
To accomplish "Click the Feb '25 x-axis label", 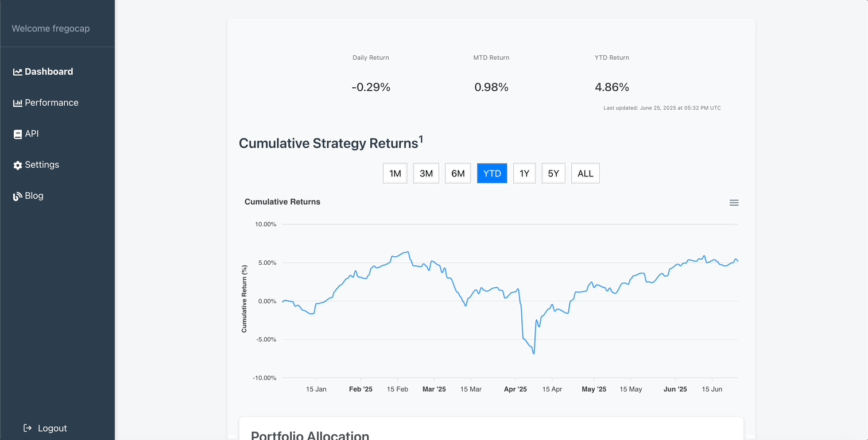I will pos(361,389).
